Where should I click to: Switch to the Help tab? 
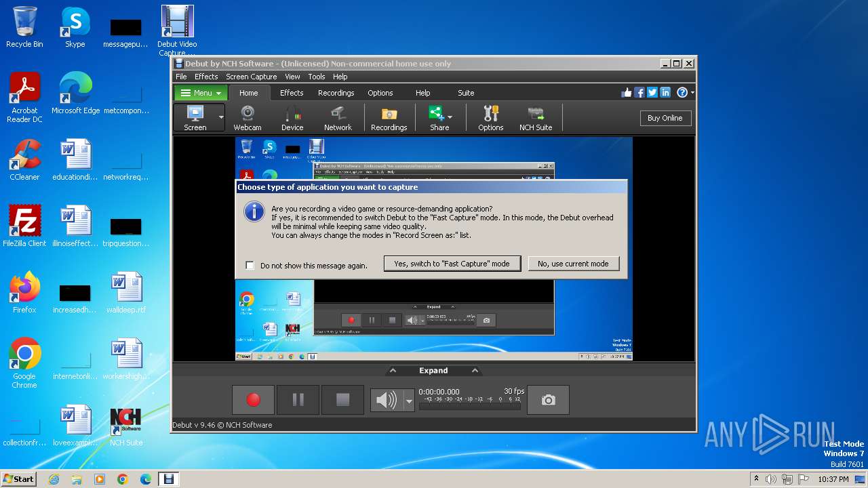point(422,93)
